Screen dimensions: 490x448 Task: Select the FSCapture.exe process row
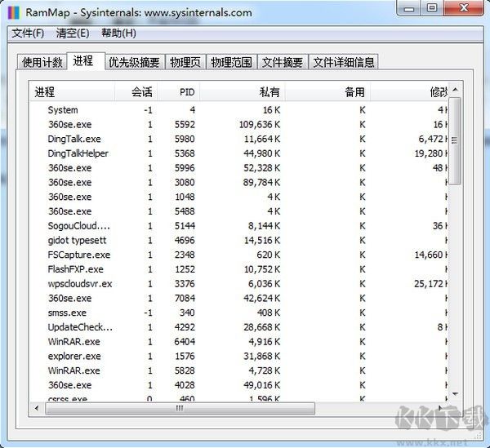pyautogui.click(x=239, y=255)
